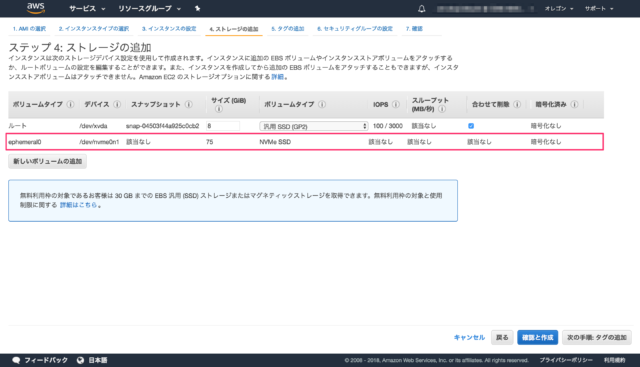Click the 日本語 language selector
Screen dimensions: 640x367
[x=98, y=360]
